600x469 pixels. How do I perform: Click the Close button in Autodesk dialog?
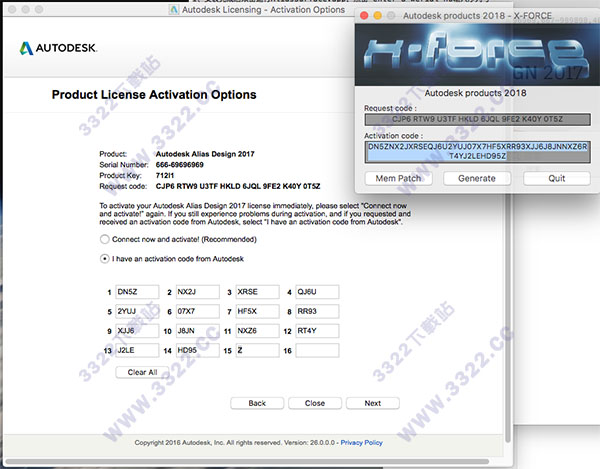click(315, 403)
